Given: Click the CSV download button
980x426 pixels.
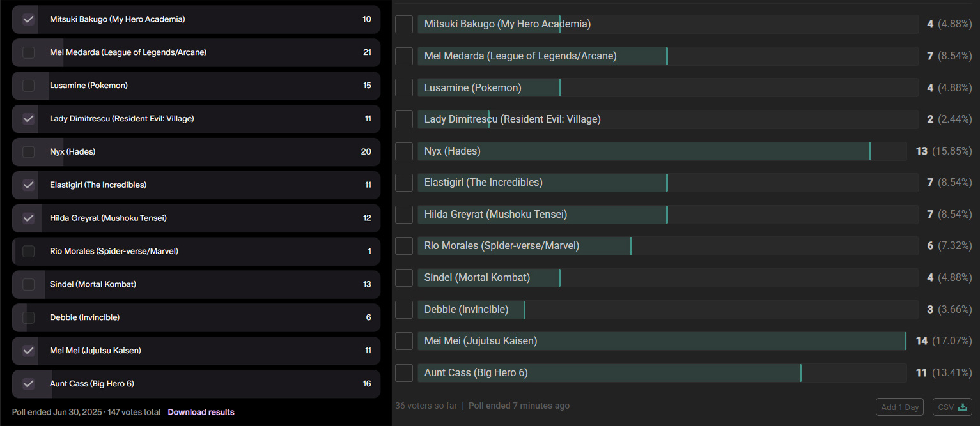Looking at the screenshot, I should [x=952, y=407].
